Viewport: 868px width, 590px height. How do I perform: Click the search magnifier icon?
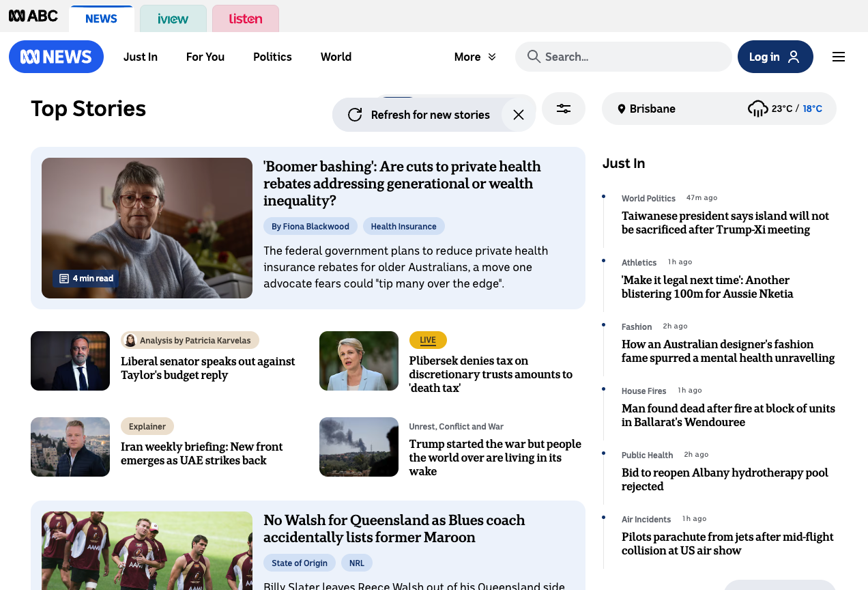click(x=534, y=57)
